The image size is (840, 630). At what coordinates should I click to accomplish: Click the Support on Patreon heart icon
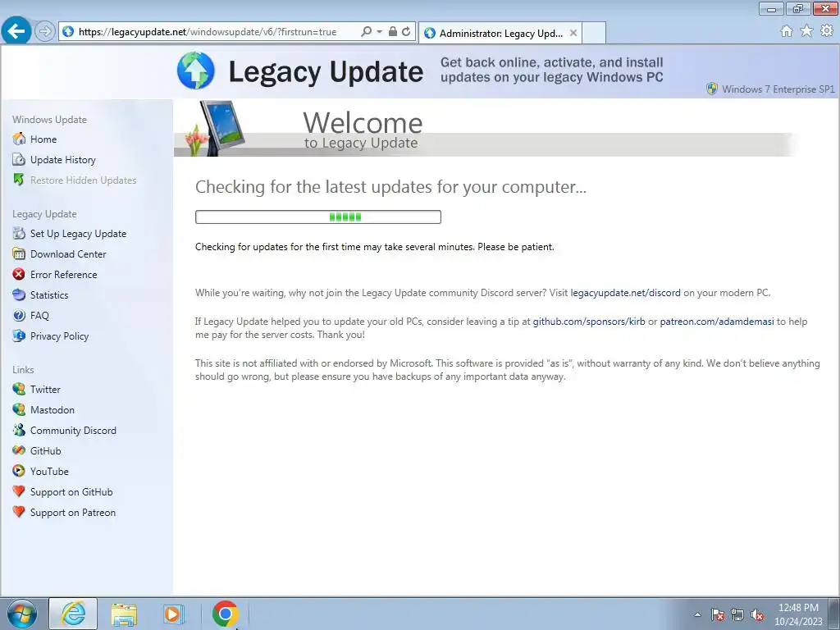pyautogui.click(x=19, y=512)
